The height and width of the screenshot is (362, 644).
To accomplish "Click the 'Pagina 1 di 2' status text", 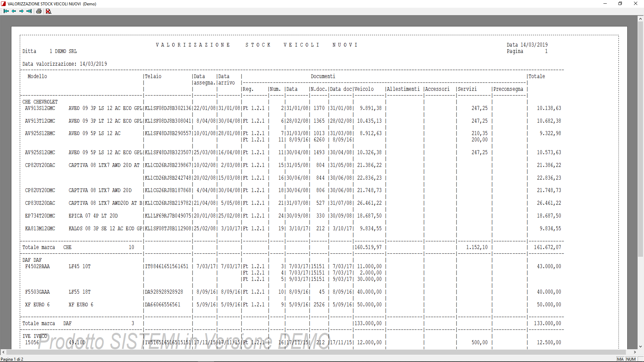I will tap(12, 359).
